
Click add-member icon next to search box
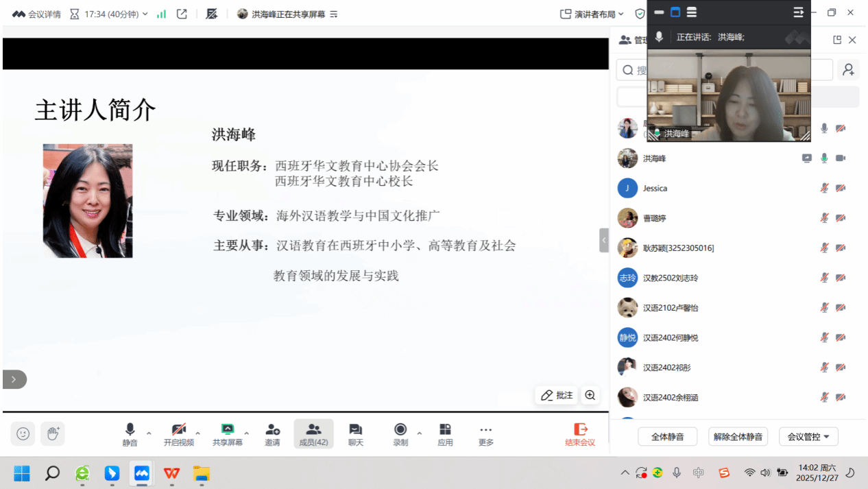coord(849,70)
